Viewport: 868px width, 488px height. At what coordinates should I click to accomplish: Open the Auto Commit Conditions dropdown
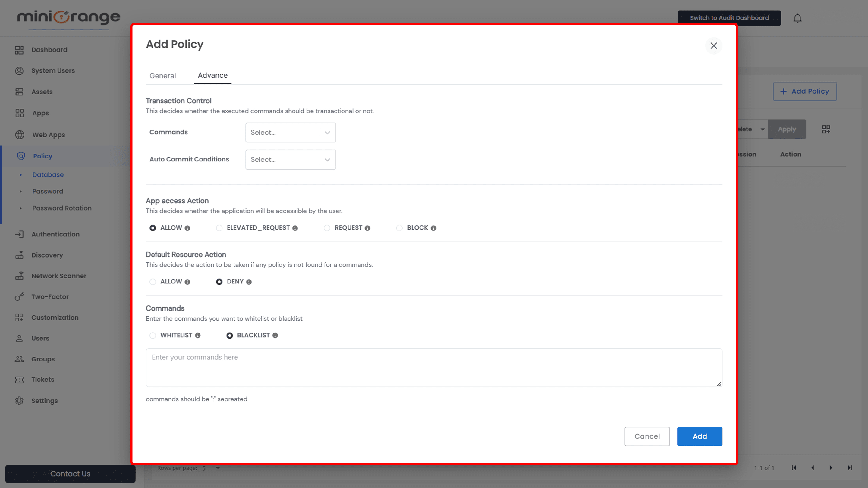(291, 160)
